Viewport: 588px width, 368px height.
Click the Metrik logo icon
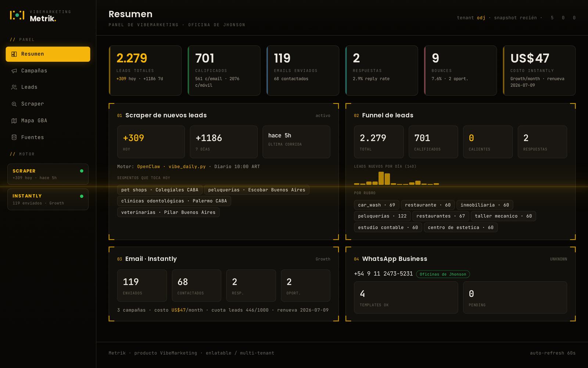[17, 15]
